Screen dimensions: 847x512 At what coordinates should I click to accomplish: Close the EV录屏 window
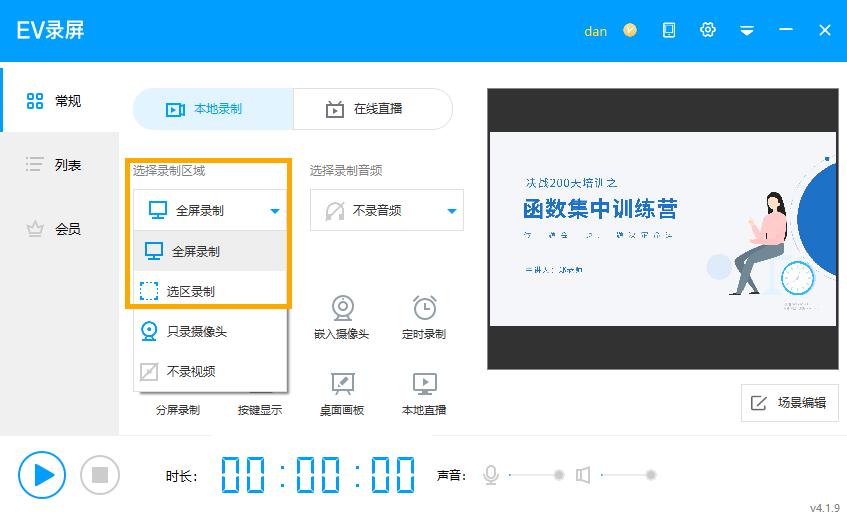[824, 30]
